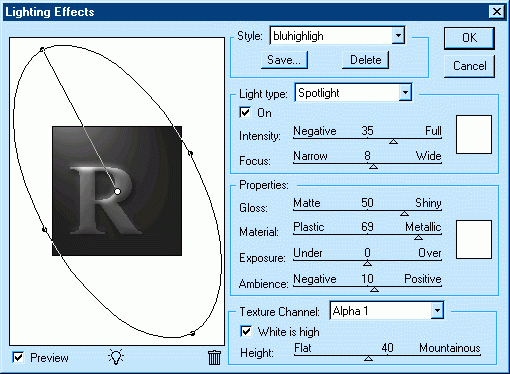Click the R image preview thumbnail

click(x=117, y=191)
